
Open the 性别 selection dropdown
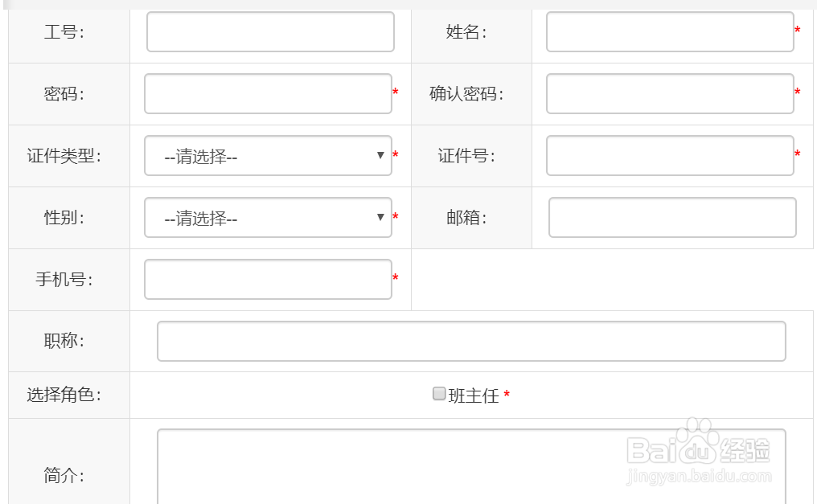267,217
